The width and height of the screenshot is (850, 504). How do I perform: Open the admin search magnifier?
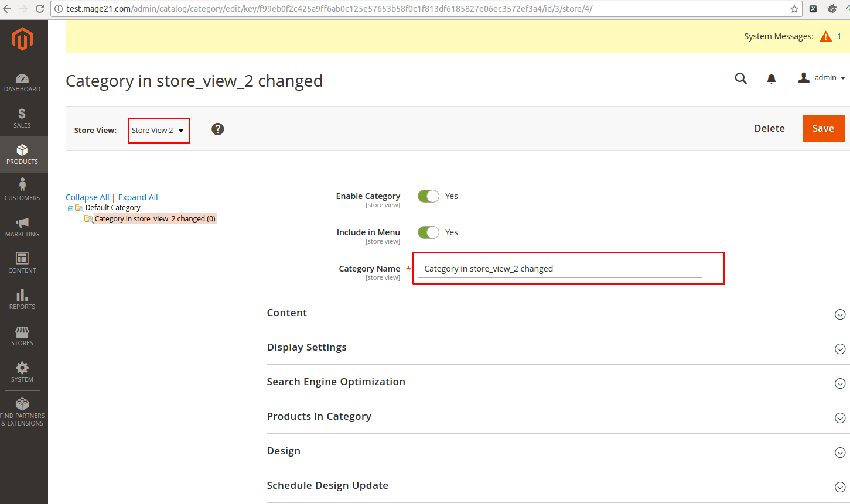[x=740, y=78]
